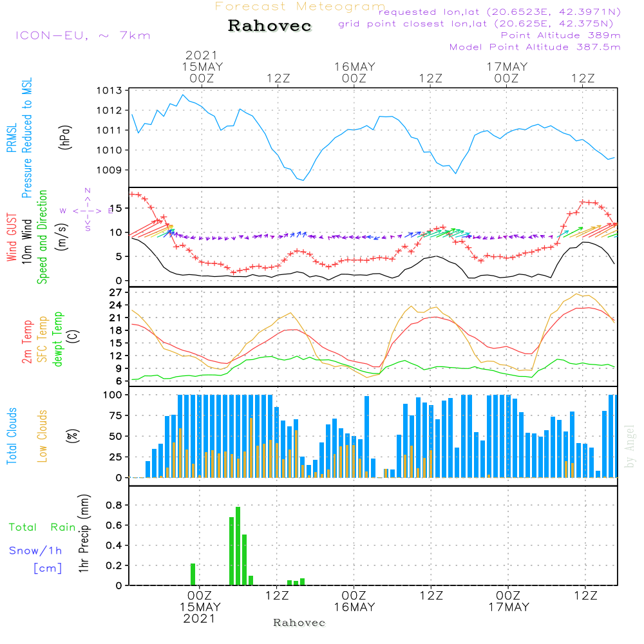
Task: Select the Total Rain legend text
Action: [43, 527]
